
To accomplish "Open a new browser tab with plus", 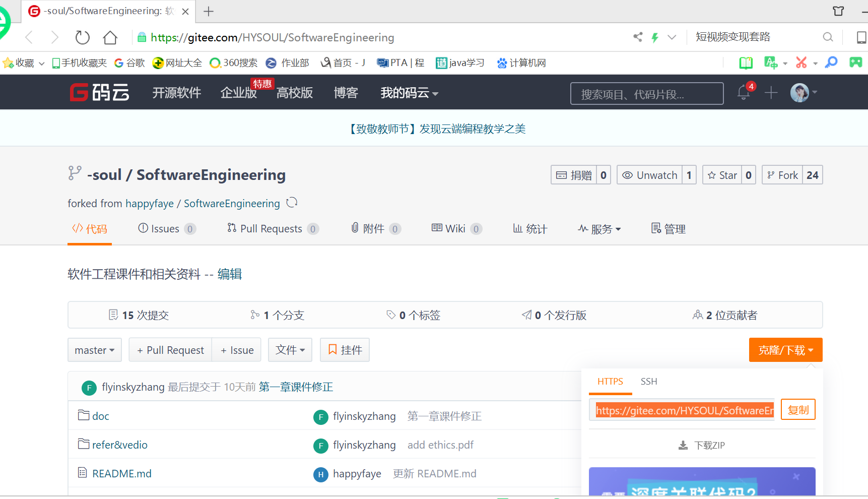I will (209, 11).
